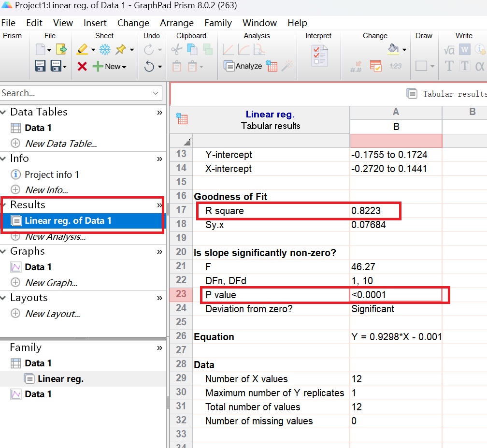Open the Interpret checklist icon
Image resolution: width=487 pixels, height=448 pixels.
click(319, 57)
